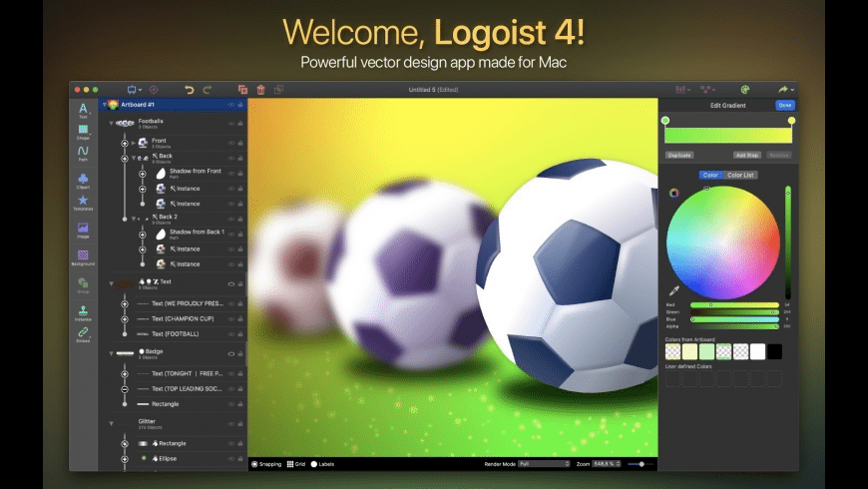Expand the Front group
The height and width of the screenshot is (489, 868).
pos(133,143)
